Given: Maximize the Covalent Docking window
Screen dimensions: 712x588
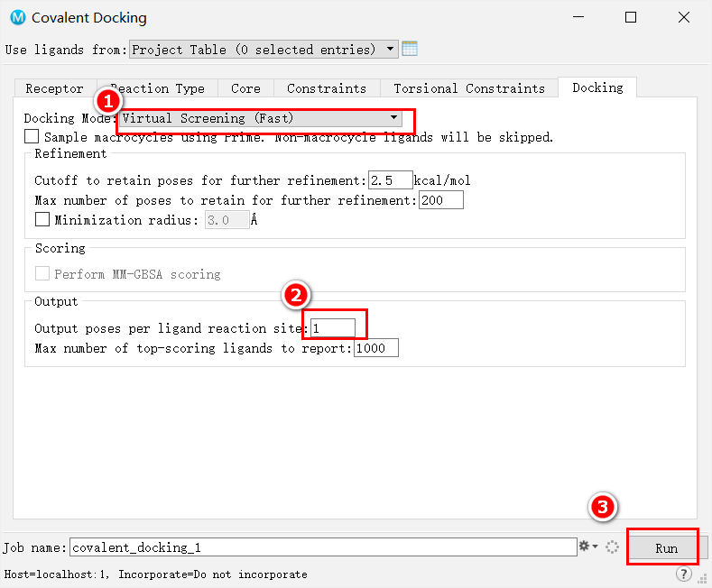Looking at the screenshot, I should (631, 17).
